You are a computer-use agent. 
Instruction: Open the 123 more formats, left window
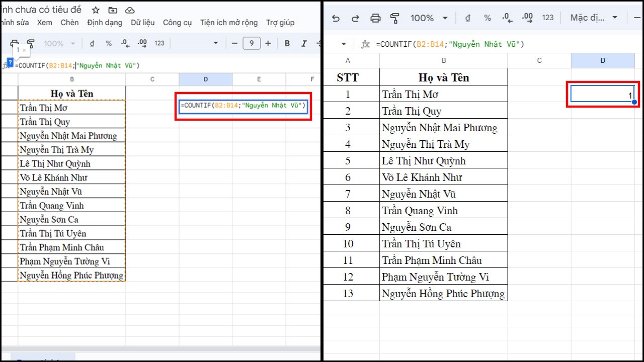(159, 44)
